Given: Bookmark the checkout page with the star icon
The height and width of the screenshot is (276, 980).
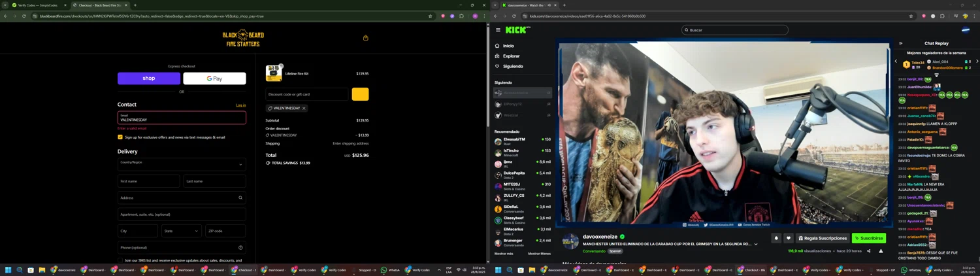Looking at the screenshot, I should click(x=430, y=16).
